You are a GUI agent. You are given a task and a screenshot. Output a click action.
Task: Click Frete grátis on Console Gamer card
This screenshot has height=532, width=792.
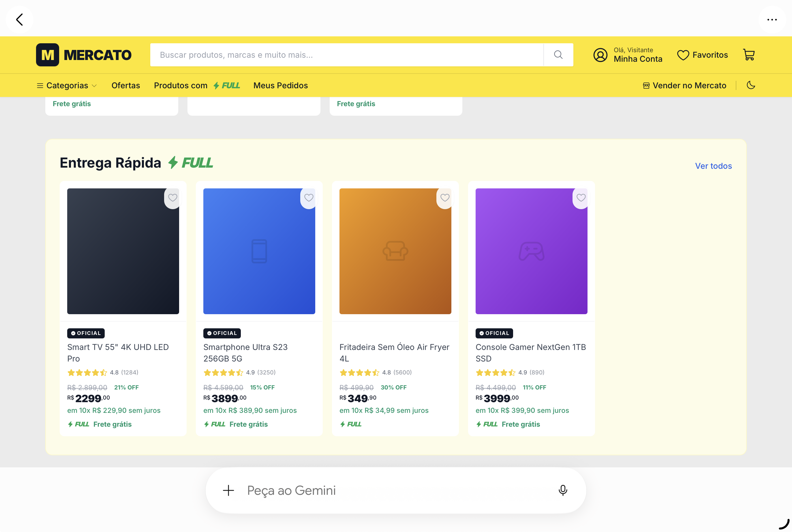click(x=521, y=424)
